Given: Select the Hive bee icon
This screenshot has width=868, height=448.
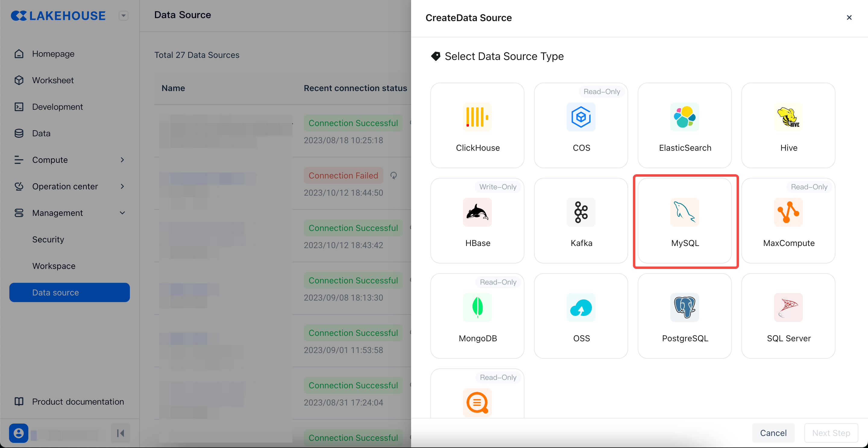Looking at the screenshot, I should [x=788, y=117].
